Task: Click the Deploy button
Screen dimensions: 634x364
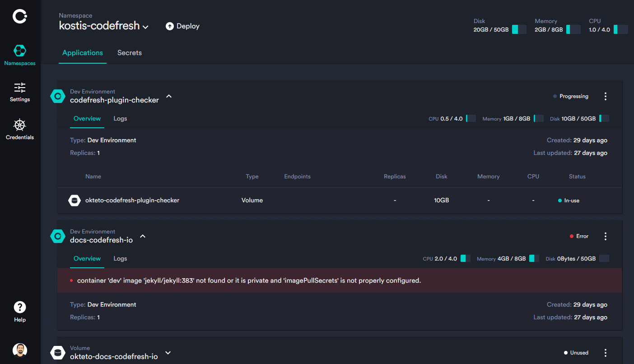Action: coord(182,26)
